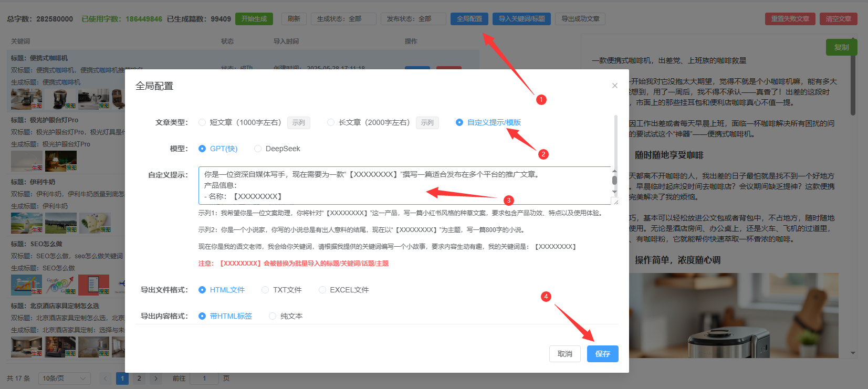Open the 示列 example next to 长文章
The height and width of the screenshot is (389, 868).
pyautogui.click(x=427, y=122)
